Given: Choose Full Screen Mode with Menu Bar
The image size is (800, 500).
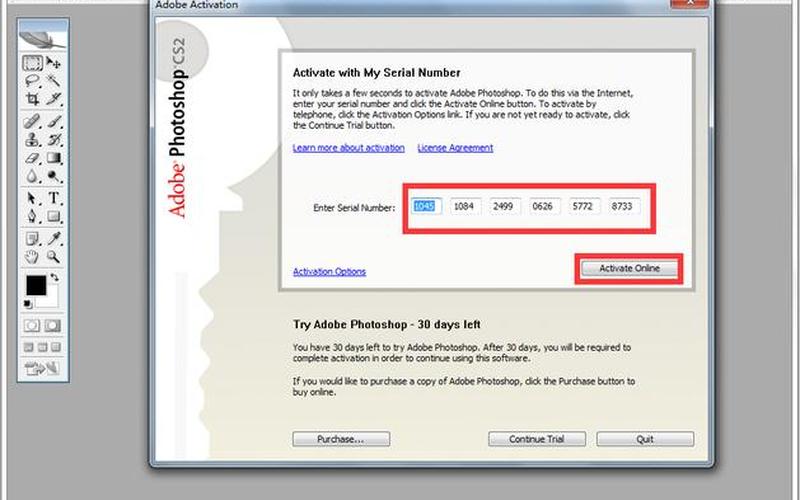Looking at the screenshot, I should click(x=42, y=347).
